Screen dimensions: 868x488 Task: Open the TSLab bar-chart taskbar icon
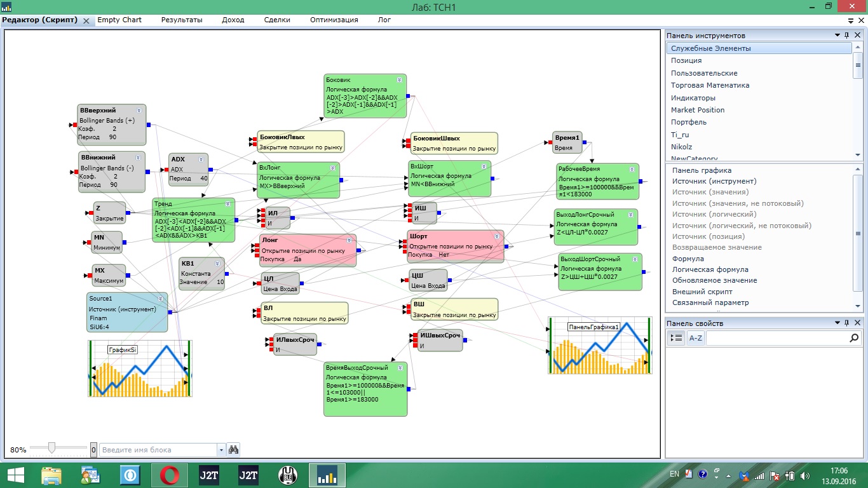[x=327, y=475]
